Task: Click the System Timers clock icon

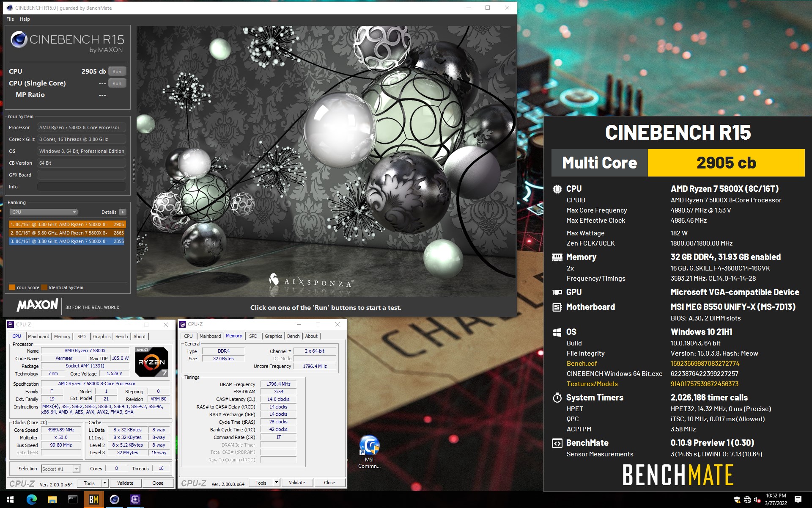Action: [x=557, y=398]
